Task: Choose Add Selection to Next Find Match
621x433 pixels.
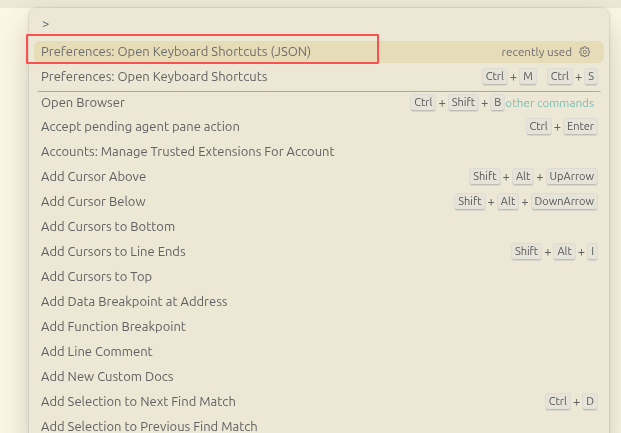Action: (319, 401)
